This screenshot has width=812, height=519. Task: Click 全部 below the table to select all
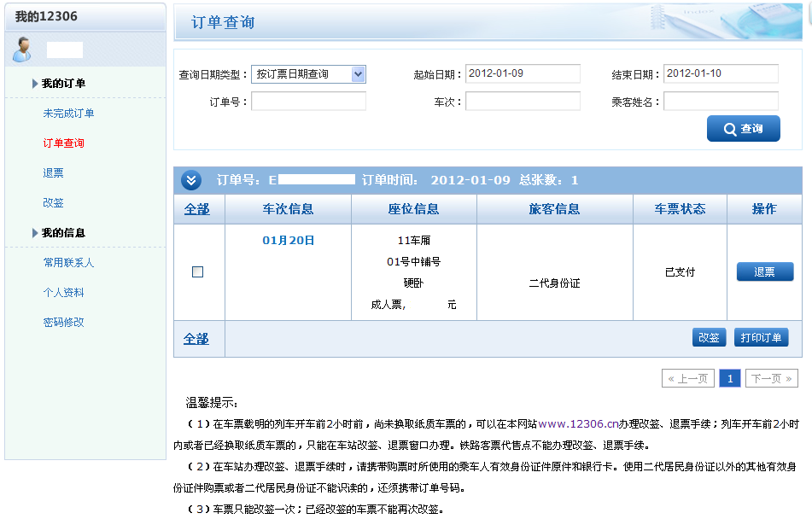tap(197, 337)
